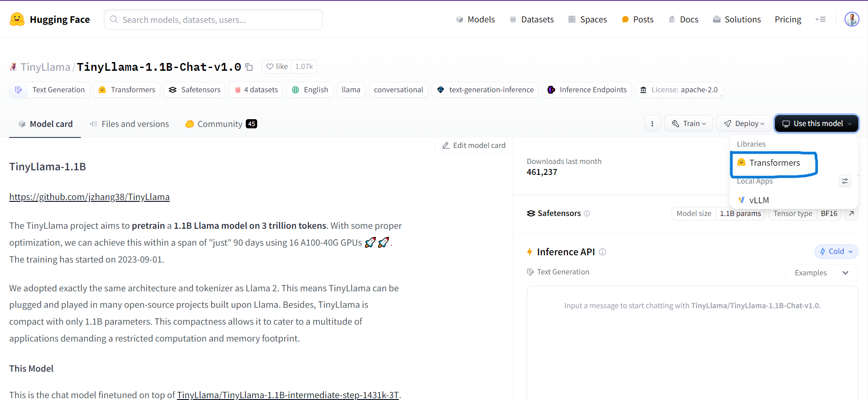Copy model name with copy icon

click(249, 67)
